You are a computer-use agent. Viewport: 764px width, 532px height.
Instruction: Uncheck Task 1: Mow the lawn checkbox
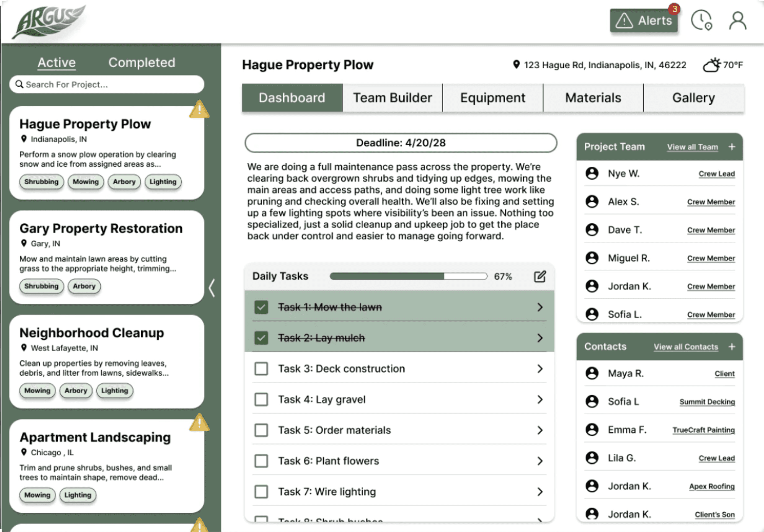(261, 307)
